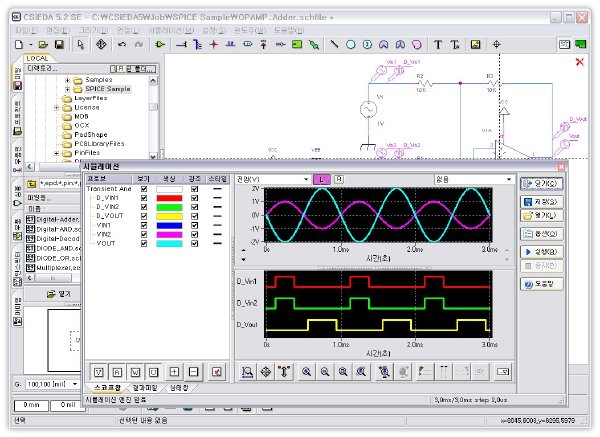Image resolution: width=600 pixels, height=437 pixels.
Task: Toggle visibility checkbox for VIN2 probe
Action: (x=144, y=235)
